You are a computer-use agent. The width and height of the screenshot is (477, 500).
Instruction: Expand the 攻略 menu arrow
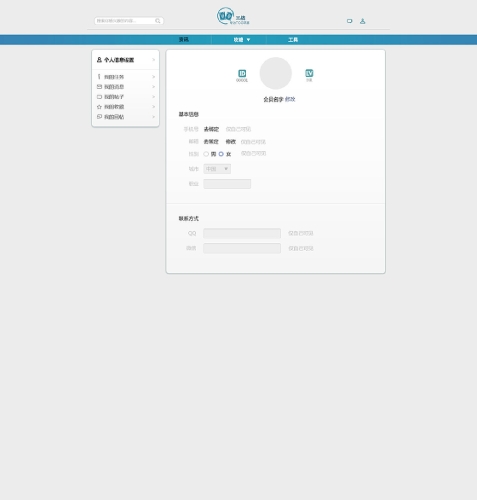[x=248, y=40]
